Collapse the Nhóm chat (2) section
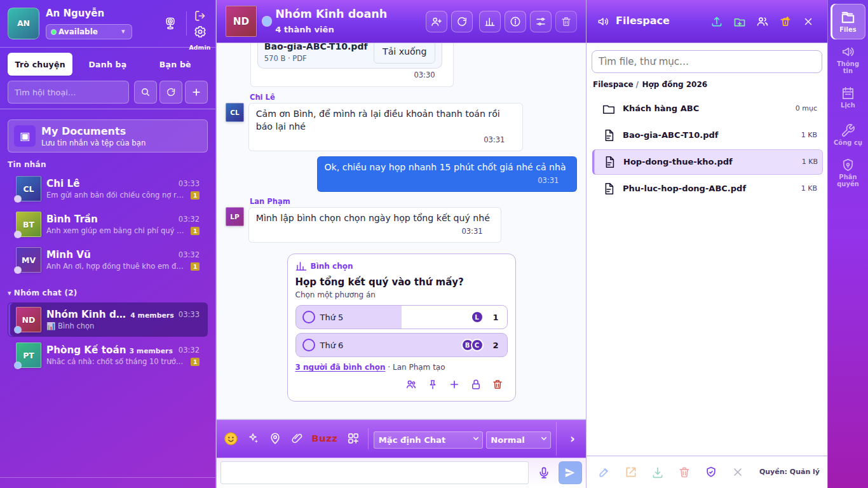The image size is (868, 488). (x=42, y=293)
